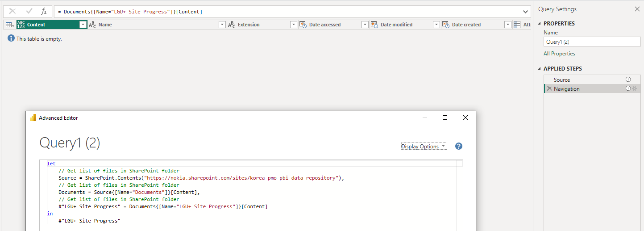Screen dimensions: 644x231
Task: Click the Source step info icon
Action: point(628,80)
